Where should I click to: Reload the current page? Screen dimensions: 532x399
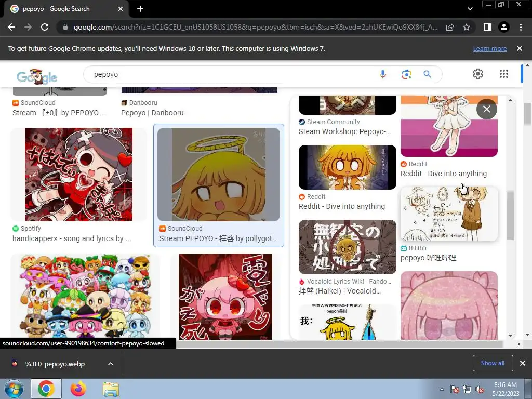tap(45, 27)
